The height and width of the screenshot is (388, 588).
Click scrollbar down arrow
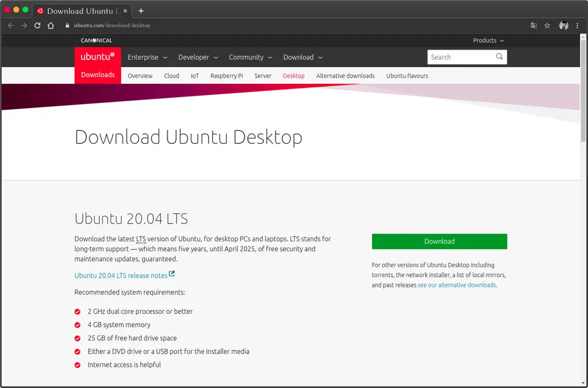pyautogui.click(x=583, y=383)
